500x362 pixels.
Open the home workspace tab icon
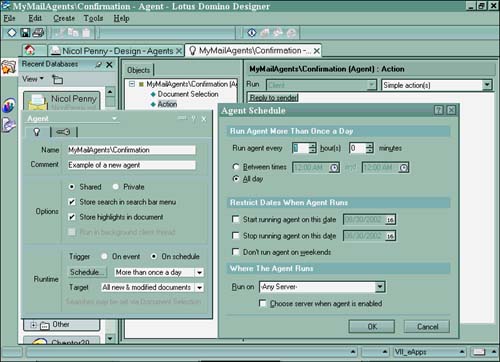[x=30, y=50]
